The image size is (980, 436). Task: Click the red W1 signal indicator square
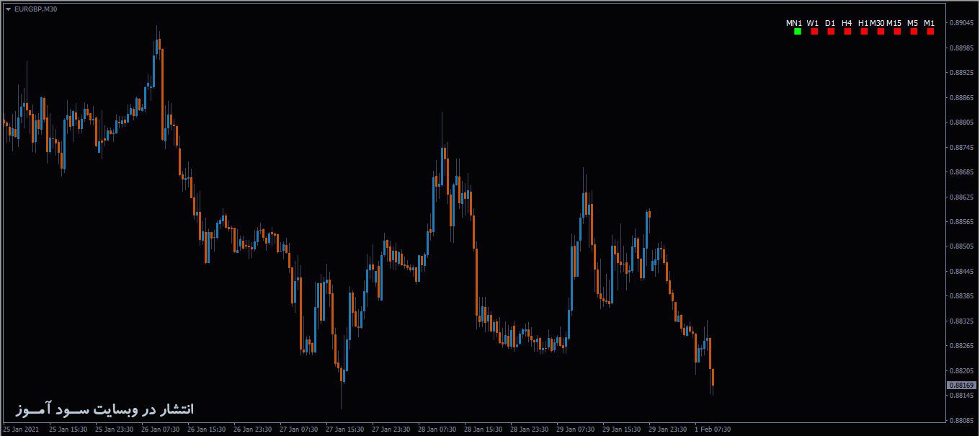[x=814, y=31]
